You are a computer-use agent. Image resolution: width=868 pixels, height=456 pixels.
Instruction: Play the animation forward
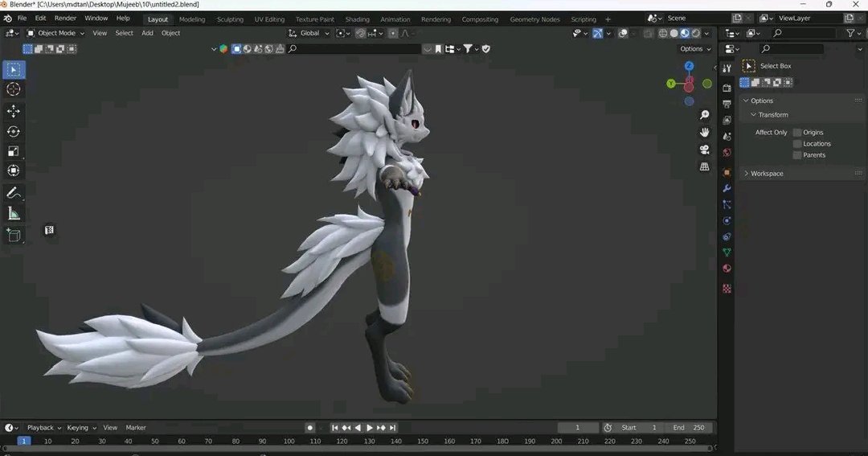click(x=370, y=428)
